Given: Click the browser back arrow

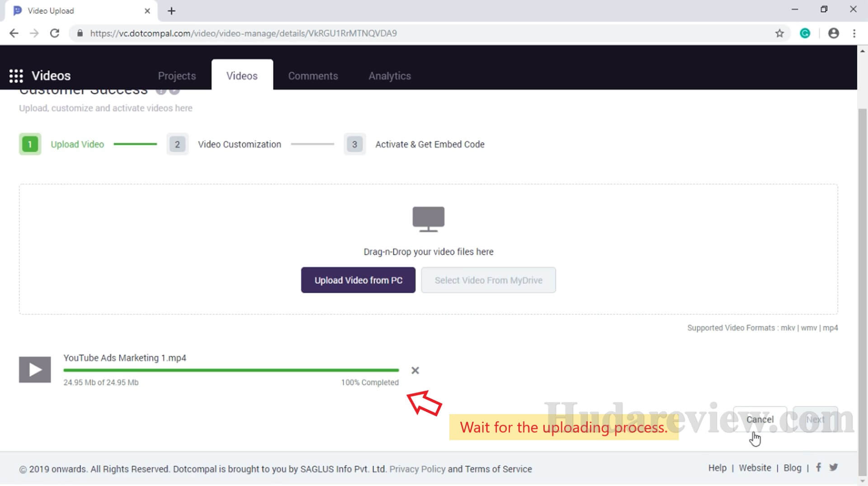Looking at the screenshot, I should click(x=14, y=33).
